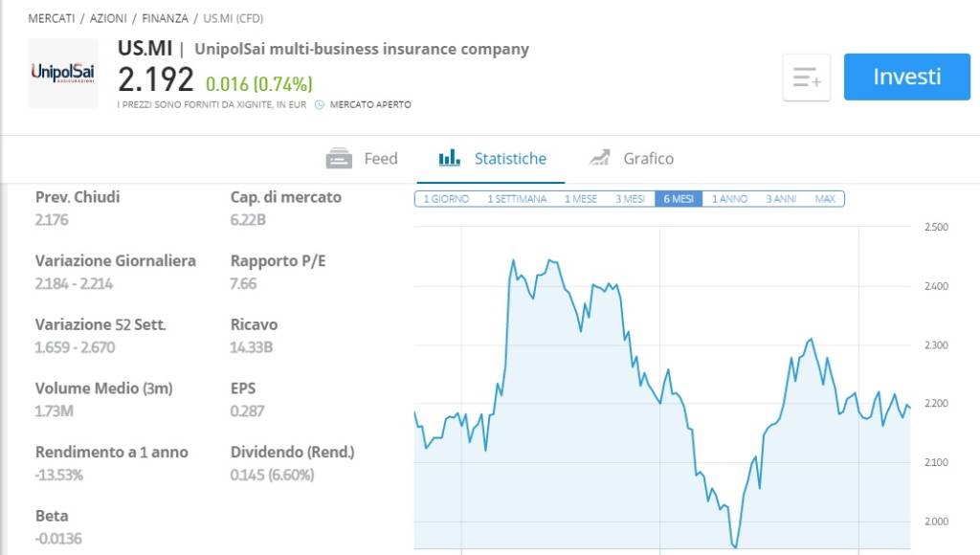Image resolution: width=980 pixels, height=555 pixels.
Task: Click the Statistiche bar chart icon
Action: click(450, 158)
